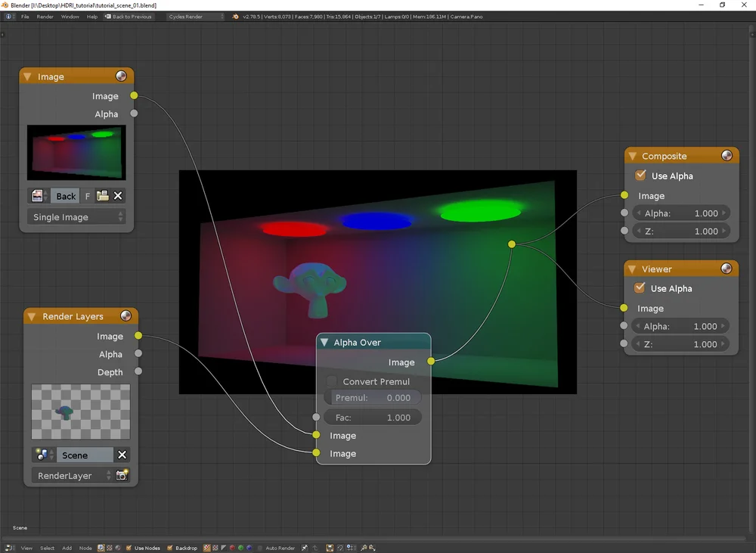Disable Use Alpha in Composite node

coord(640,176)
